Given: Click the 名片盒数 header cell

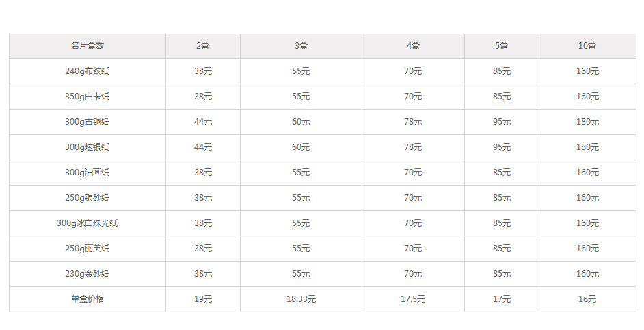Looking at the screenshot, I should pyautogui.click(x=88, y=46).
